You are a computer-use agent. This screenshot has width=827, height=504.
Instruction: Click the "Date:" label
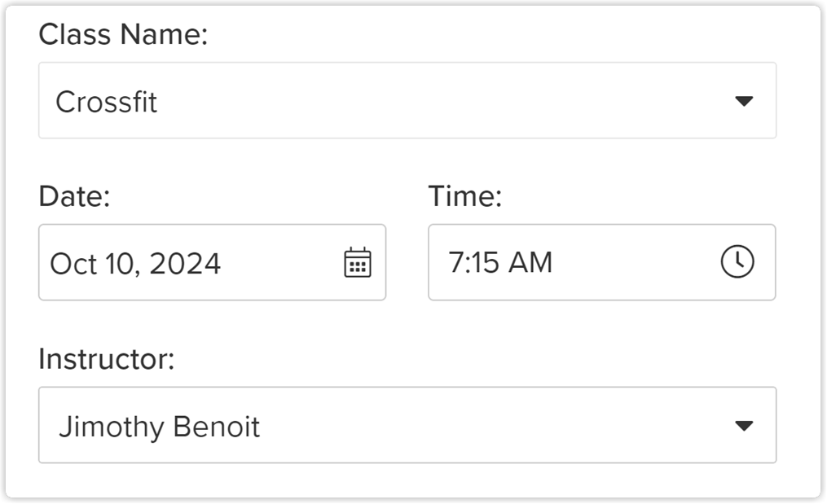[x=74, y=196]
